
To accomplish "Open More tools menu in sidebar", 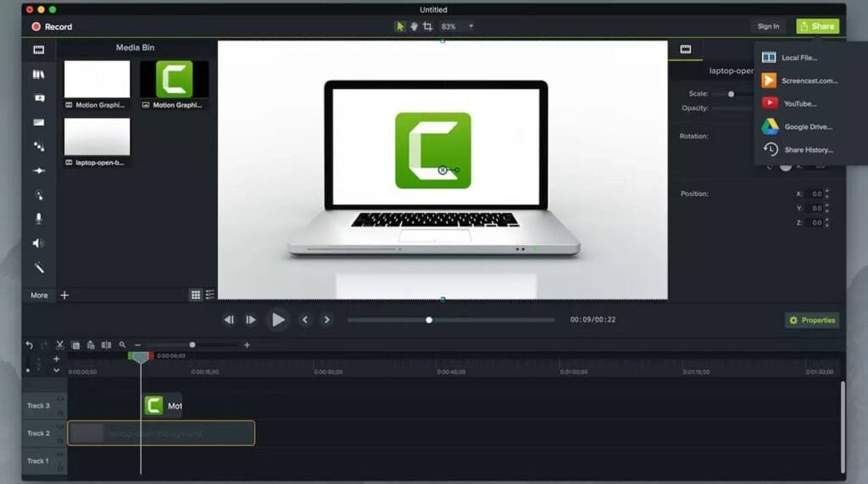I will (x=39, y=295).
